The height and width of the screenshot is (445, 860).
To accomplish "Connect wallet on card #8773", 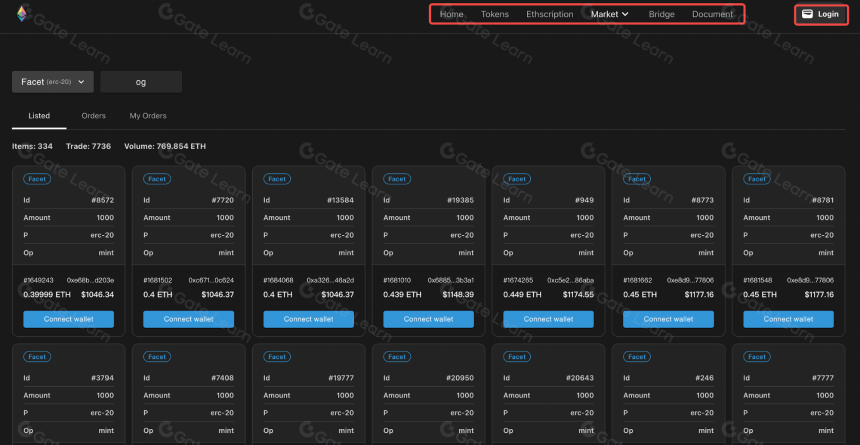I will [x=669, y=319].
